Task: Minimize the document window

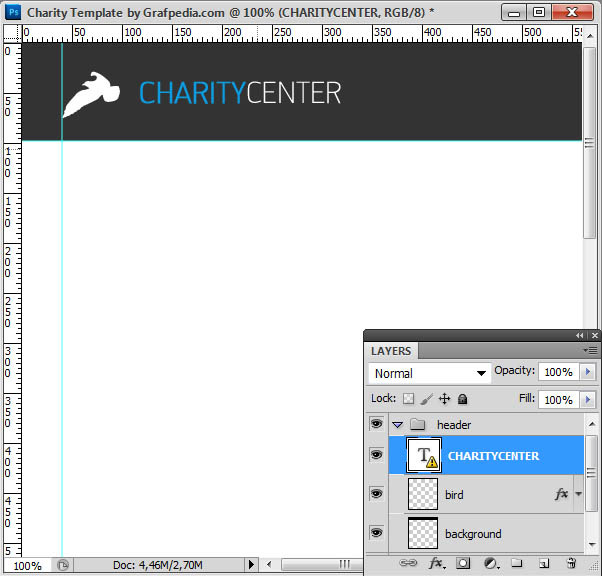Action: 514,12
